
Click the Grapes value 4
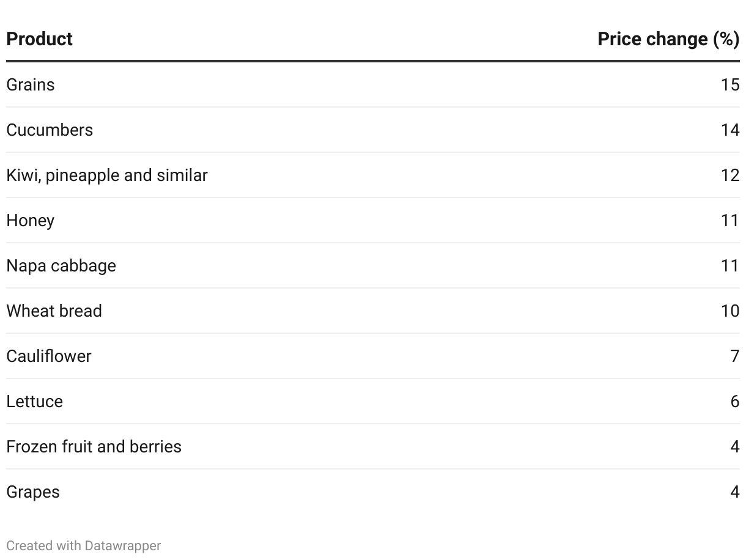click(735, 492)
